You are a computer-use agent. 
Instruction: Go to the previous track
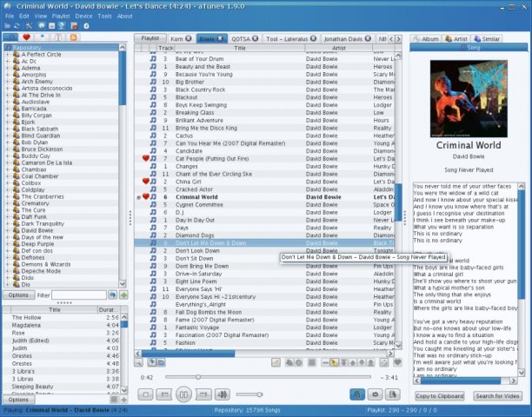pyautogui.click(x=164, y=394)
